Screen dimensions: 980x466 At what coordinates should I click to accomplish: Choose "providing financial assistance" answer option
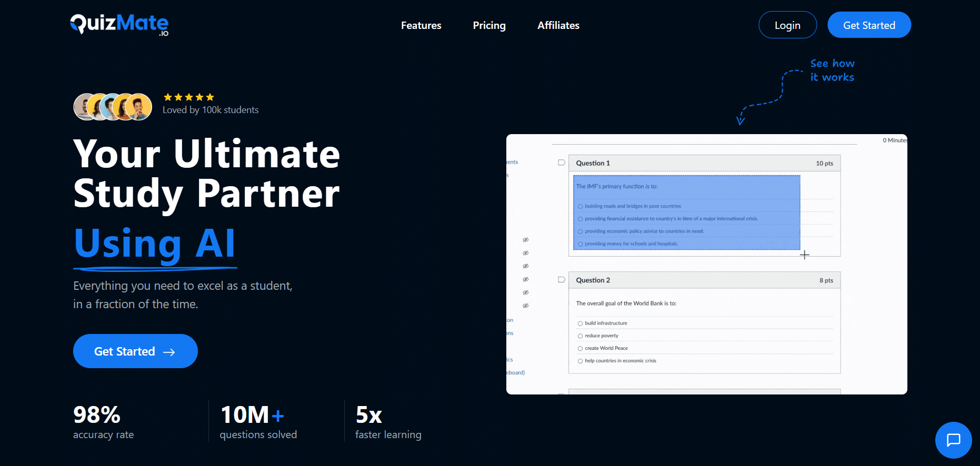580,219
